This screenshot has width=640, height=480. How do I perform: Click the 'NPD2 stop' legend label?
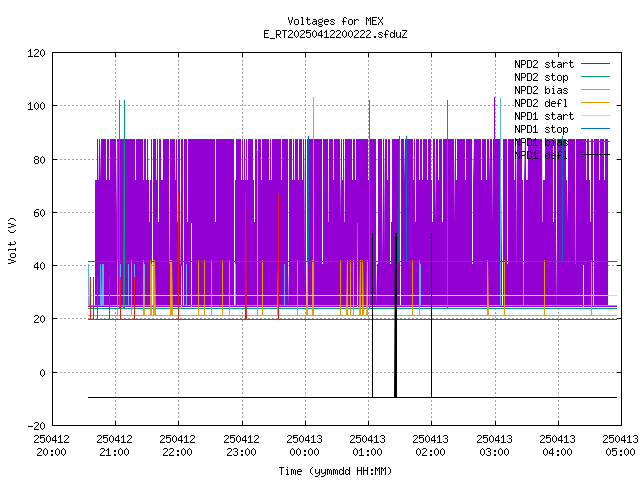(541, 77)
